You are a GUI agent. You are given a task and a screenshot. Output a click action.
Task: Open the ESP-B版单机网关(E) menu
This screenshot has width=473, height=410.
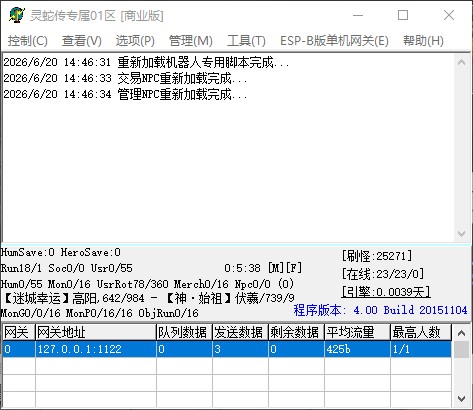pos(334,41)
